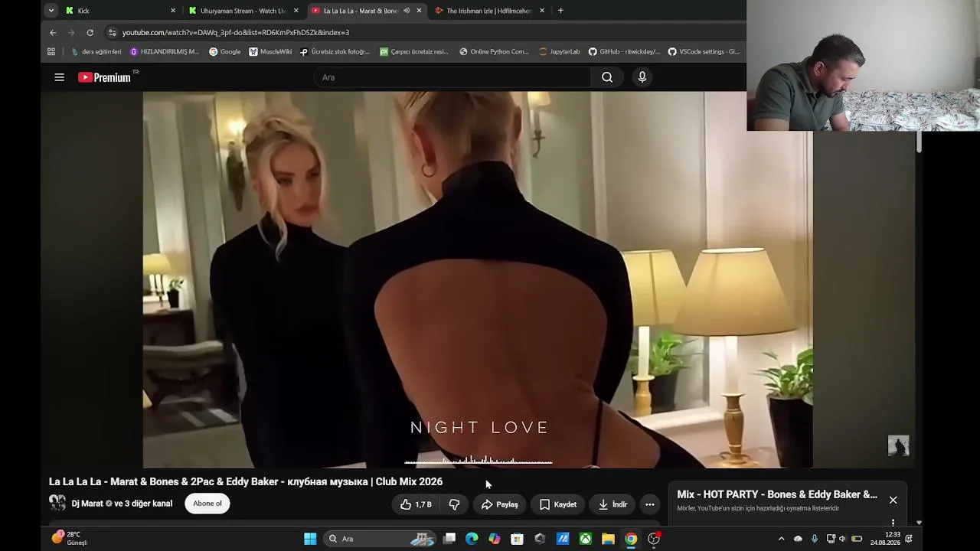Share the video using Paylaş
Viewport: 980px width, 551px height.
pos(499,504)
